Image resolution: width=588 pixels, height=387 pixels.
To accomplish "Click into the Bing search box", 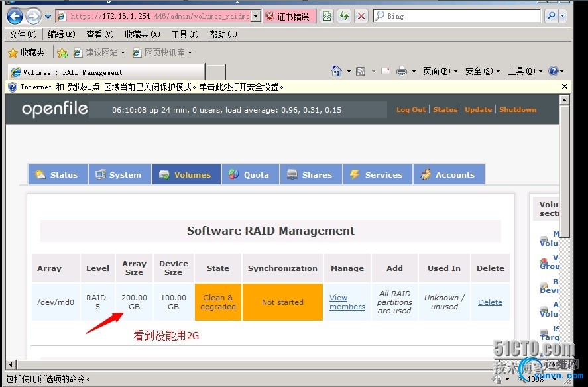I will click(457, 16).
